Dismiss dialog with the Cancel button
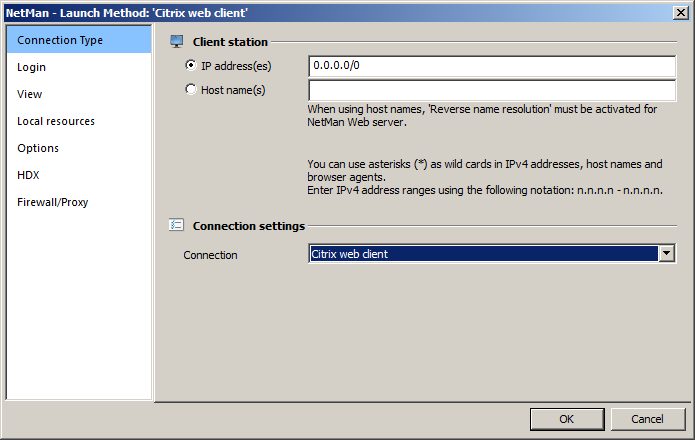The height and width of the screenshot is (440, 695). [648, 419]
